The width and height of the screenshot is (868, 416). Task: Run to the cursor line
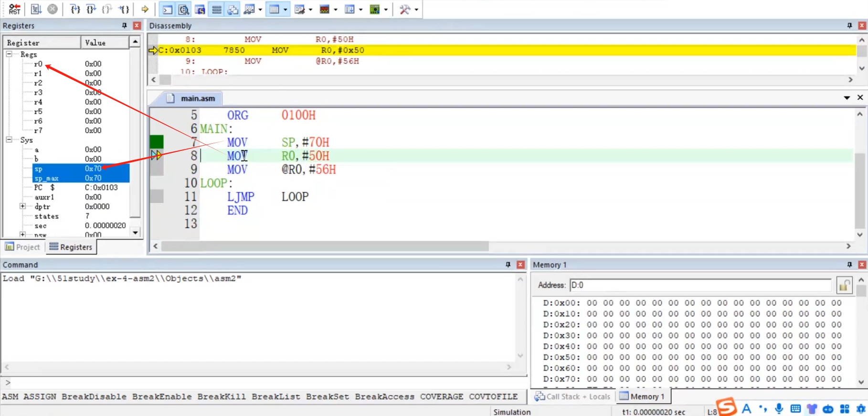(124, 9)
